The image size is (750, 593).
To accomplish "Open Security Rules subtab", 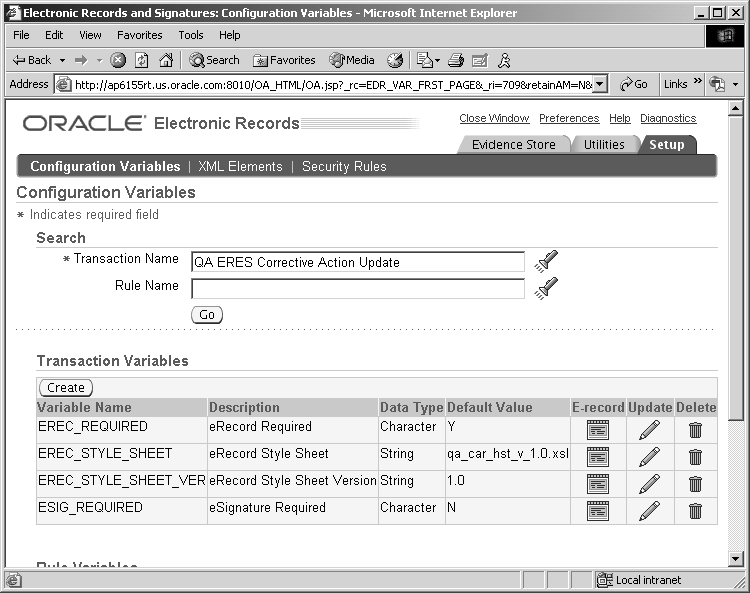I will click(x=344, y=166).
